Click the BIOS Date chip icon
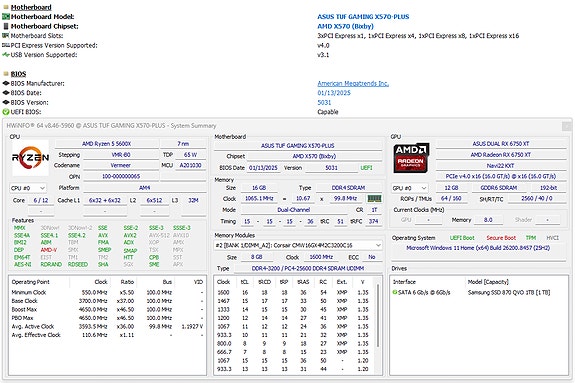 [6, 93]
